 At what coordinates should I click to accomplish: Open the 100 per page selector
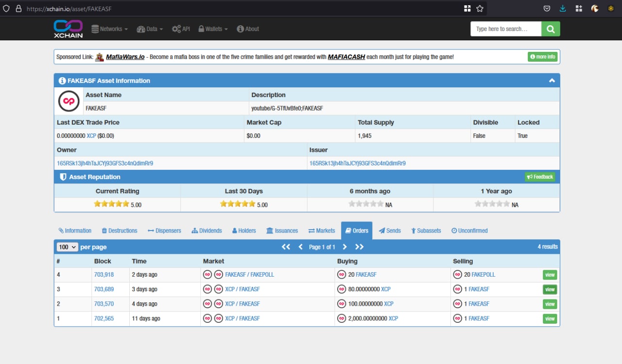pyautogui.click(x=68, y=247)
